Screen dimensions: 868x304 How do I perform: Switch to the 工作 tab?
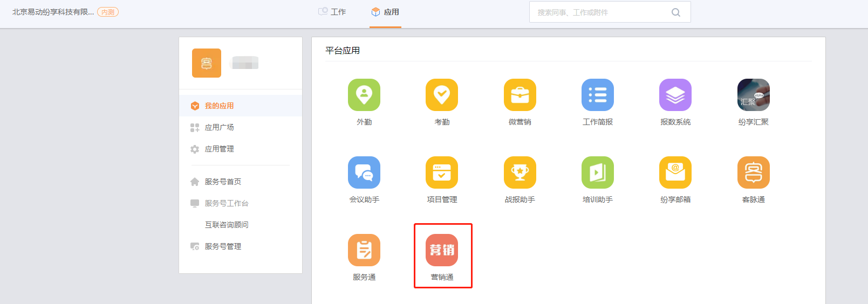point(332,12)
